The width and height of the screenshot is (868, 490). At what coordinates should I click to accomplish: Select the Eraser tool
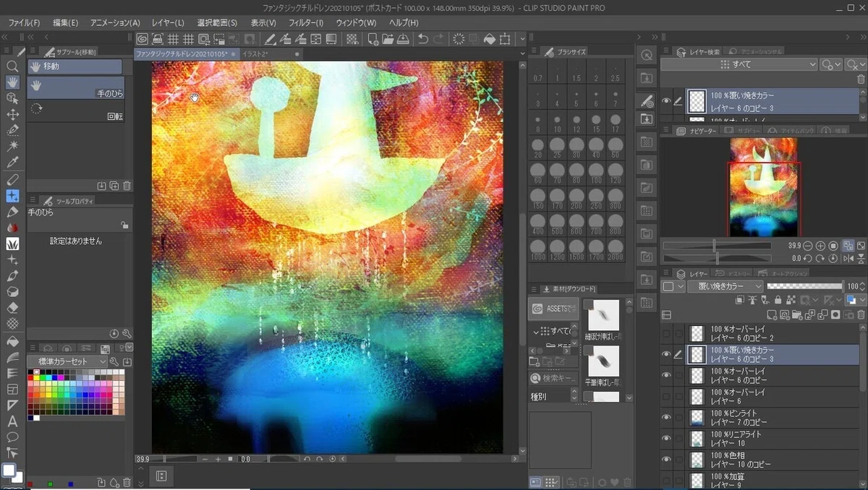[12, 309]
